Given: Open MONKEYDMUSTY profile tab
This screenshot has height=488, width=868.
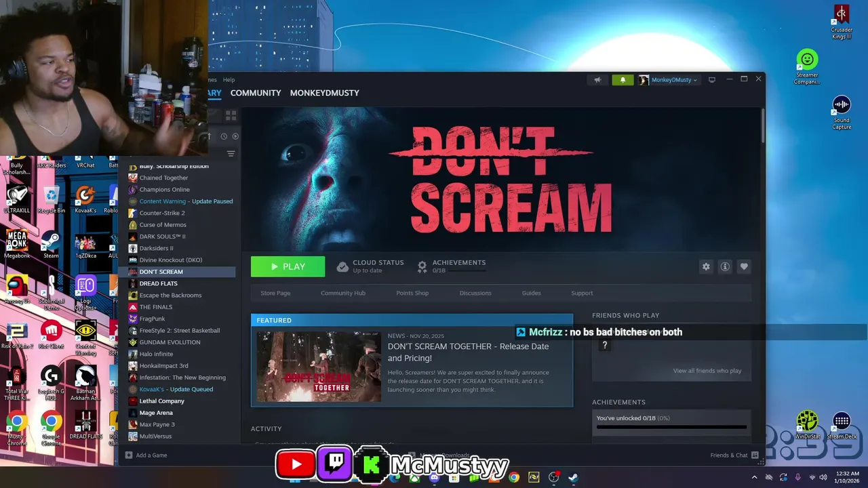Looking at the screenshot, I should pyautogui.click(x=325, y=93).
